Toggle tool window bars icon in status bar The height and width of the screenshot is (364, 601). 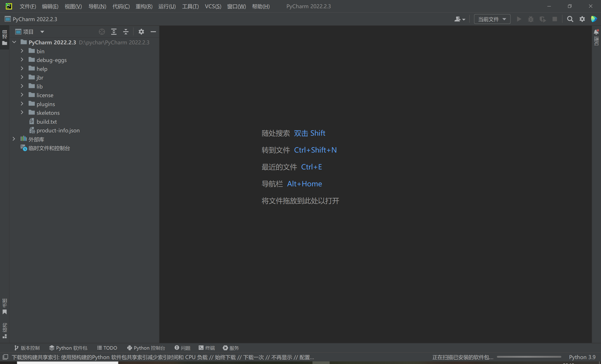5,357
